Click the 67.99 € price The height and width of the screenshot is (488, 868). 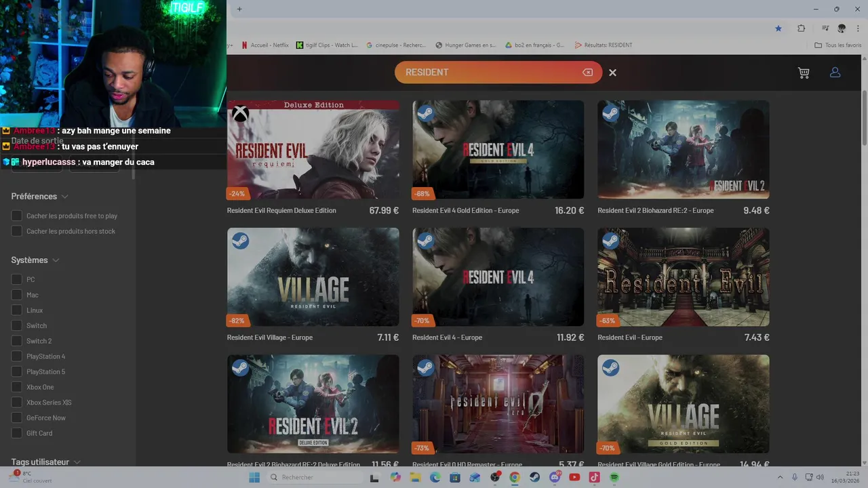click(x=384, y=210)
